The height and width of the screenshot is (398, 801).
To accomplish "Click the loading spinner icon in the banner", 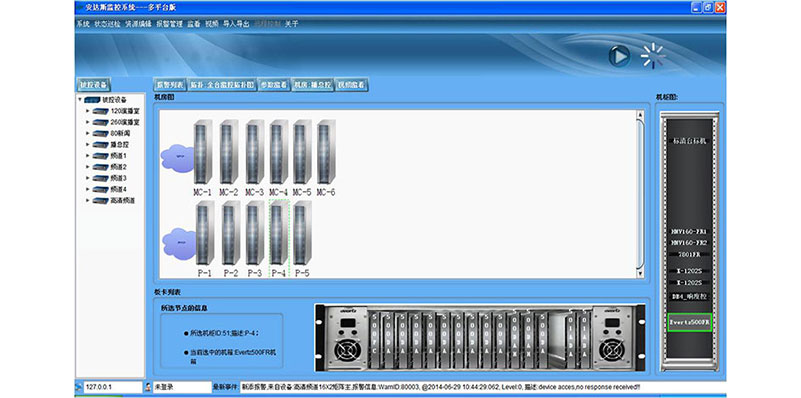I will tap(653, 56).
